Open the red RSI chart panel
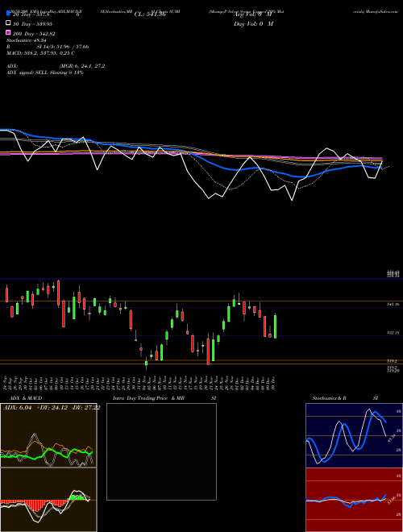This screenshot has width=403, height=532. coord(354,500)
